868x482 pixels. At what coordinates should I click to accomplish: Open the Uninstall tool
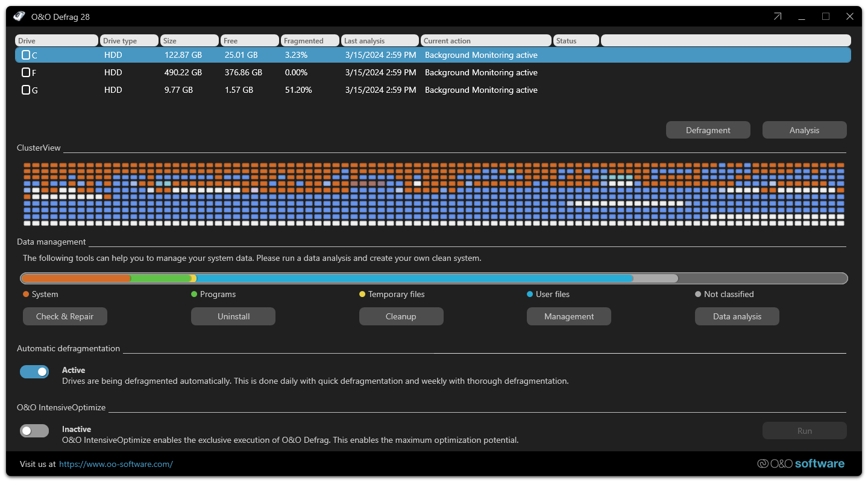(x=233, y=316)
